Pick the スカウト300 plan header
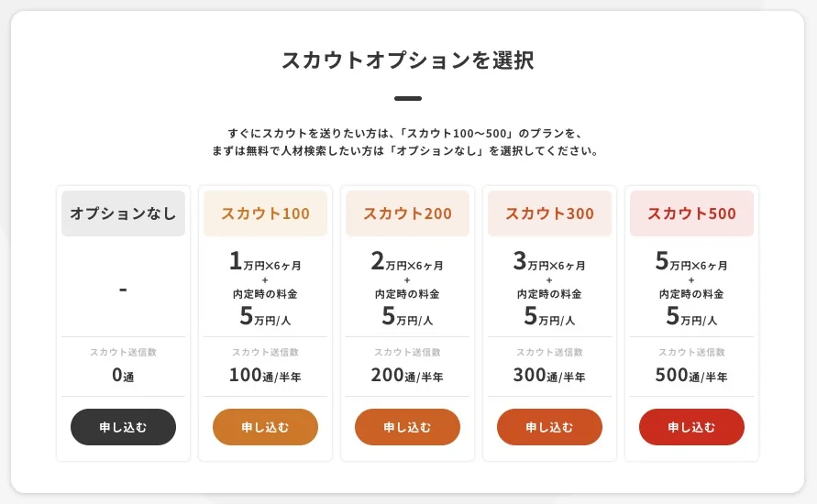The width and height of the screenshot is (817, 504). (x=549, y=214)
